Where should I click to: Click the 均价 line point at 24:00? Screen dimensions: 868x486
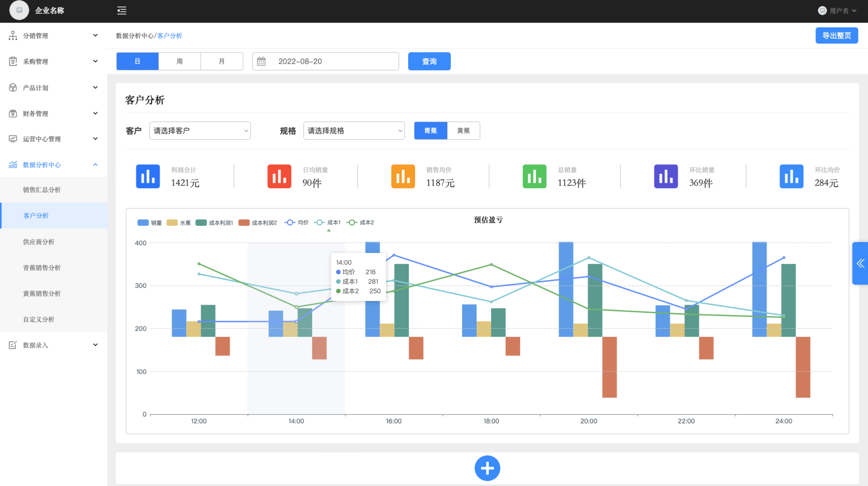[x=784, y=258]
